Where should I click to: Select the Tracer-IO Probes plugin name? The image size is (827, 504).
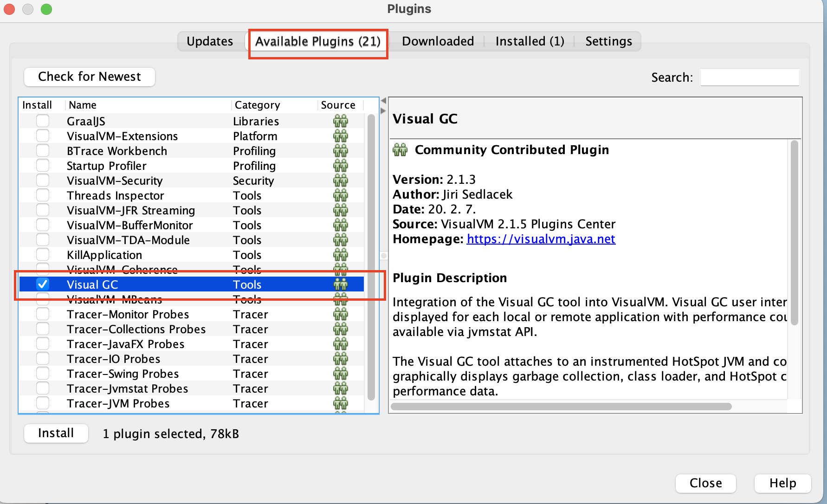pyautogui.click(x=113, y=359)
